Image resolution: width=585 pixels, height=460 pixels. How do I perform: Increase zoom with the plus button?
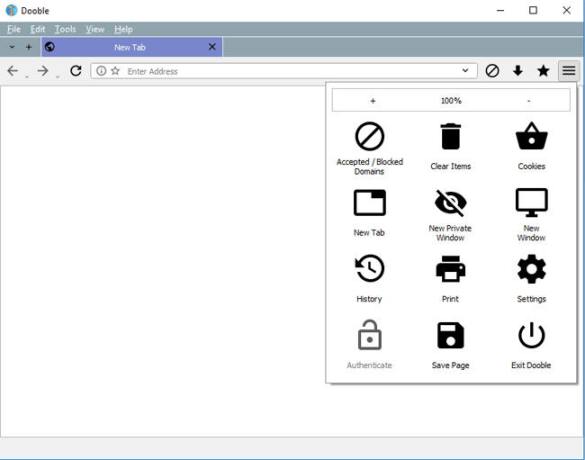(373, 101)
